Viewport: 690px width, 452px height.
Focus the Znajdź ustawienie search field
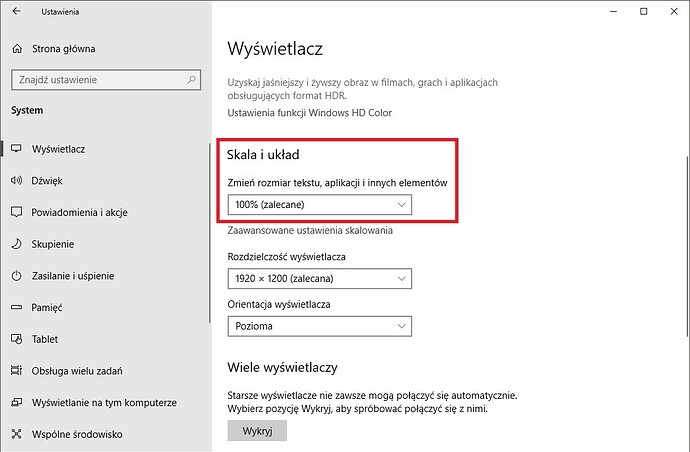tap(106, 80)
